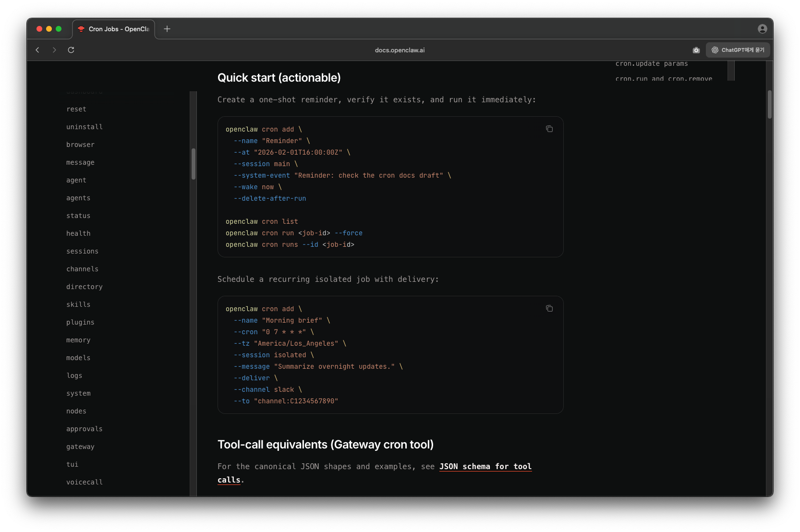Jump to cron.run and cron.remove section
The width and height of the screenshot is (800, 532).
(x=664, y=78)
